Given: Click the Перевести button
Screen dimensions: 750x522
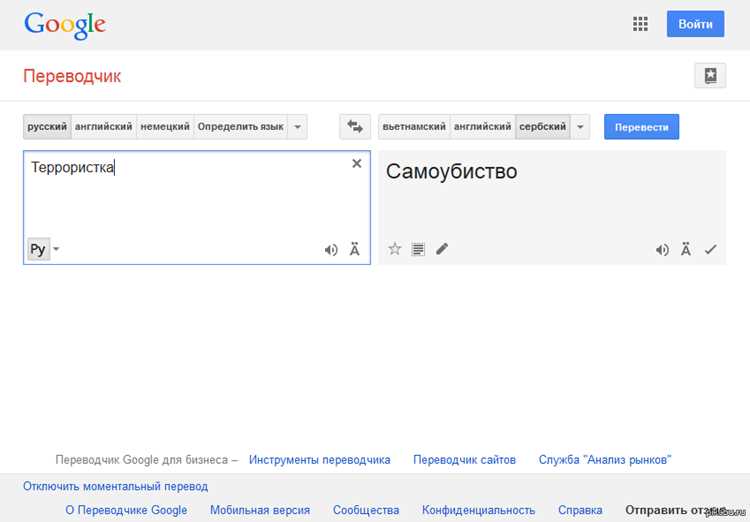Looking at the screenshot, I should [641, 127].
